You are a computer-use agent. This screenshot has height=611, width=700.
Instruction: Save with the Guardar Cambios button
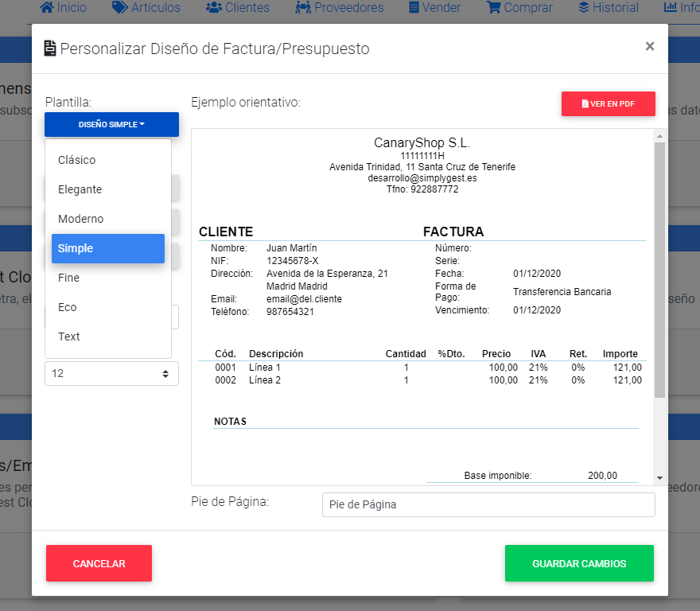579,563
